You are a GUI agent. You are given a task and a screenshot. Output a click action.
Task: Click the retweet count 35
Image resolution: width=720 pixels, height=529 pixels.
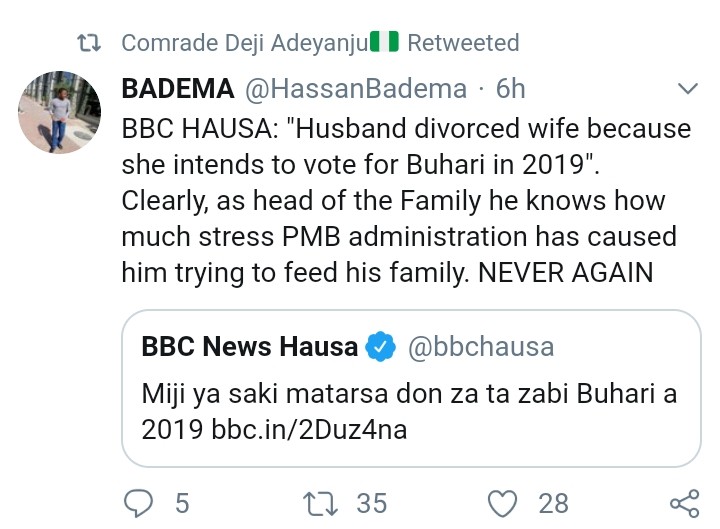tap(371, 502)
